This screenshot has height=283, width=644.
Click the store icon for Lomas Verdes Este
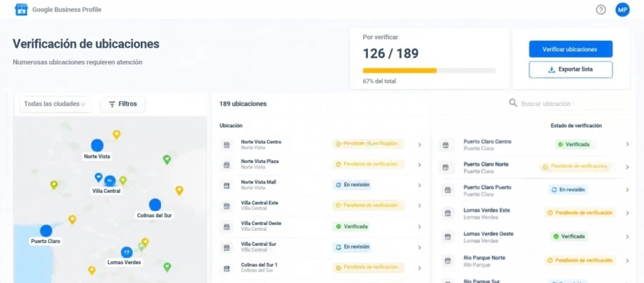448,213
